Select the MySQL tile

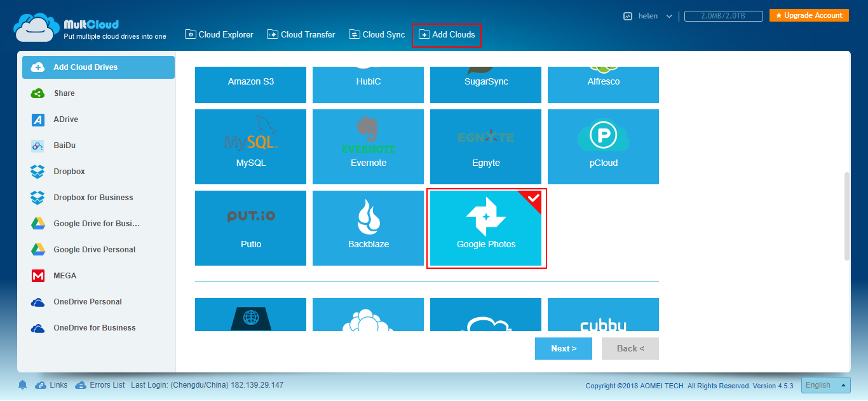(250, 147)
